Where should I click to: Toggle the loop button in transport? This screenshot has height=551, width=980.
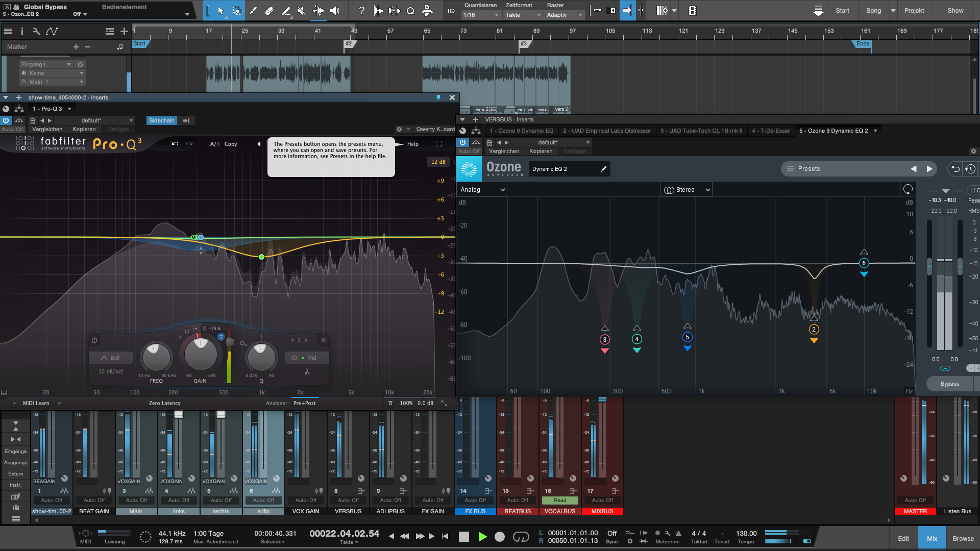point(521,537)
